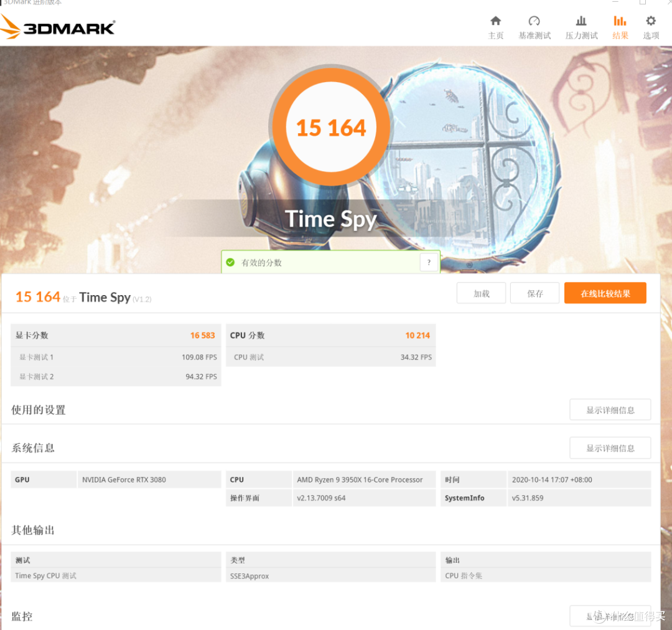
Task: Click the Time Spy CPU 测试 row
Action: (x=116, y=576)
